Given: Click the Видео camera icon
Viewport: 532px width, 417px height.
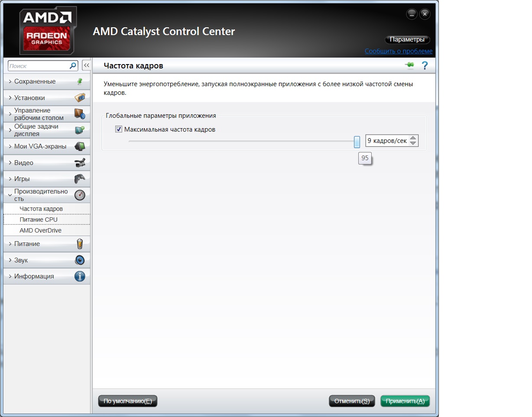Looking at the screenshot, I should pyautogui.click(x=80, y=163).
